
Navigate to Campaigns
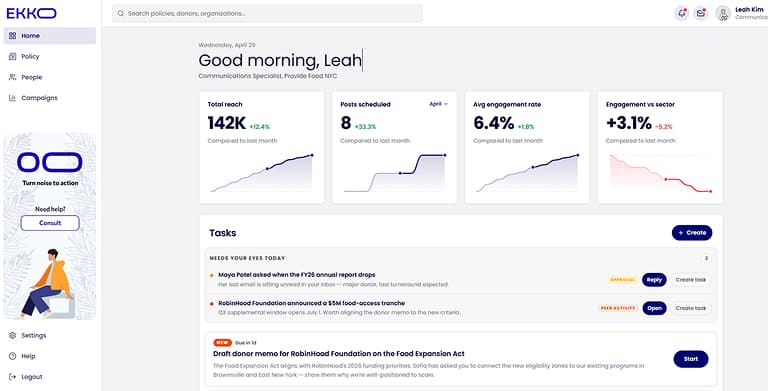point(50,98)
